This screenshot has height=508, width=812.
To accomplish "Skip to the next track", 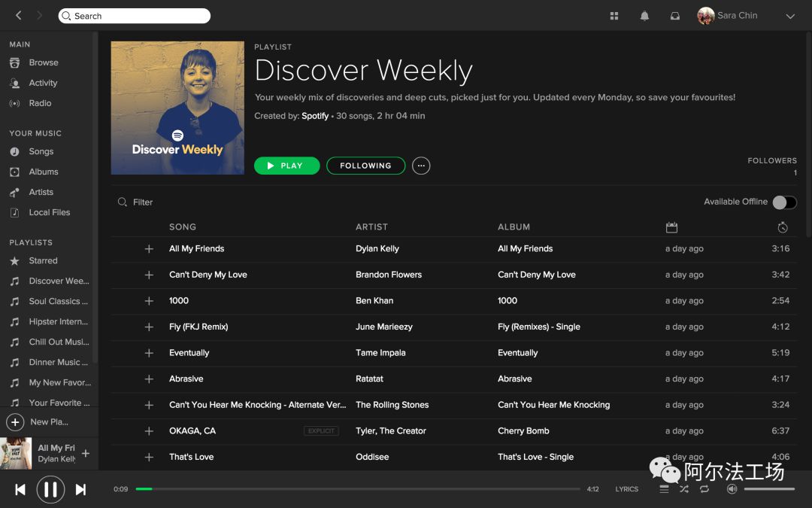I will click(x=80, y=490).
